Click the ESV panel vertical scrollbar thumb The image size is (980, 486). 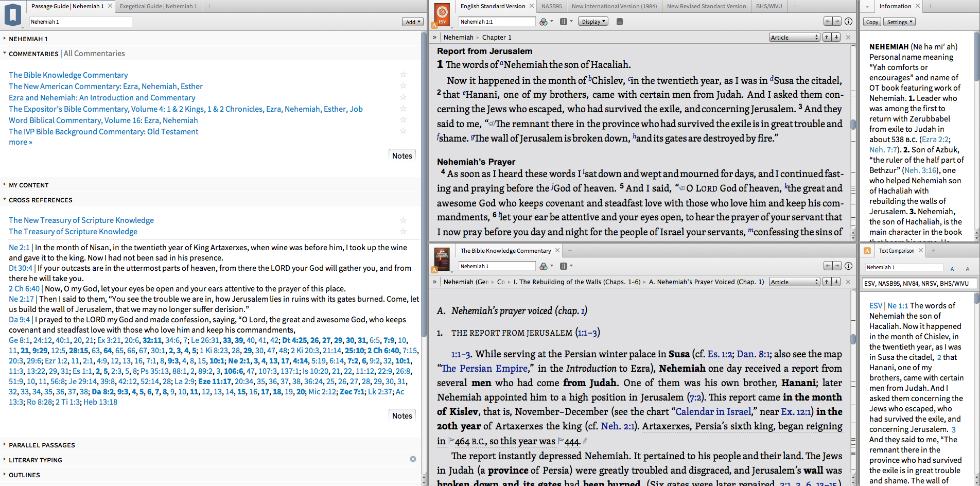tap(853, 124)
